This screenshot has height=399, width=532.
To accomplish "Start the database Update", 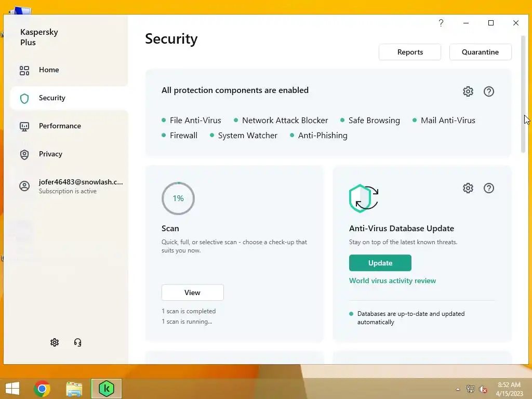I will click(380, 263).
